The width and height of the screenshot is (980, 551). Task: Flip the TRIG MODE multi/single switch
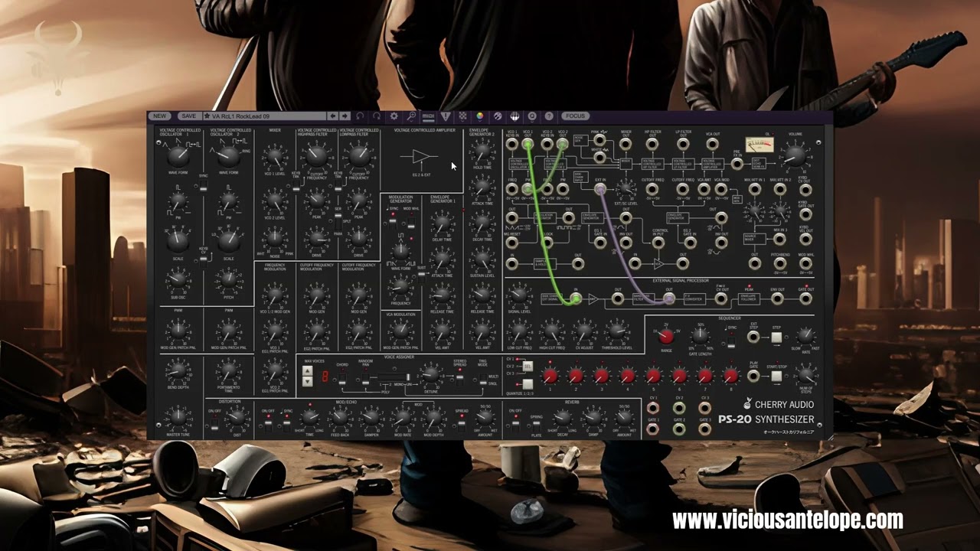pos(483,380)
